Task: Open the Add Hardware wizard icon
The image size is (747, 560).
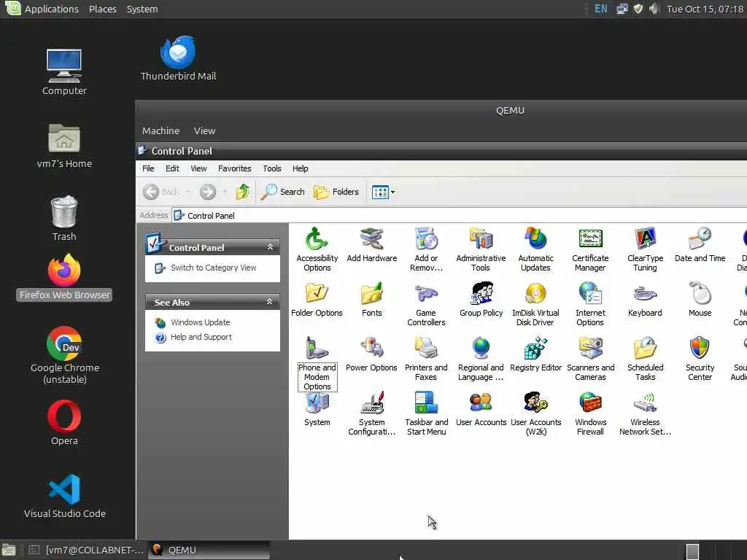Action: pos(371,245)
